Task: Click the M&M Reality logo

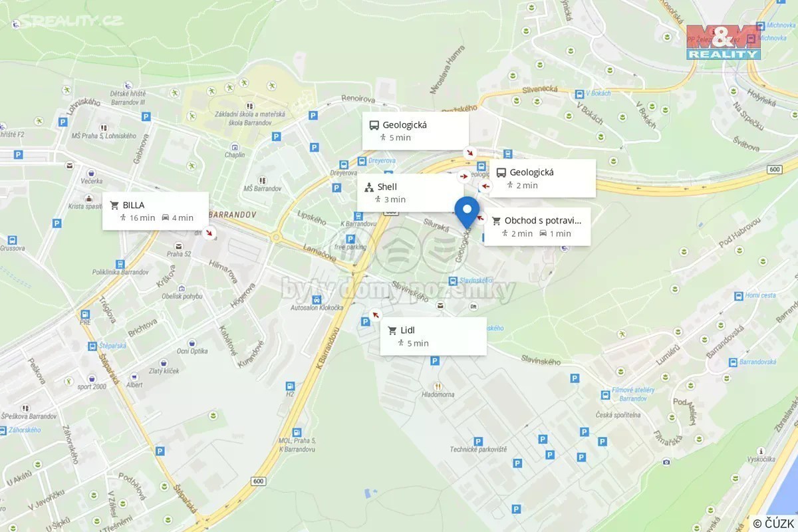Action: (724, 42)
